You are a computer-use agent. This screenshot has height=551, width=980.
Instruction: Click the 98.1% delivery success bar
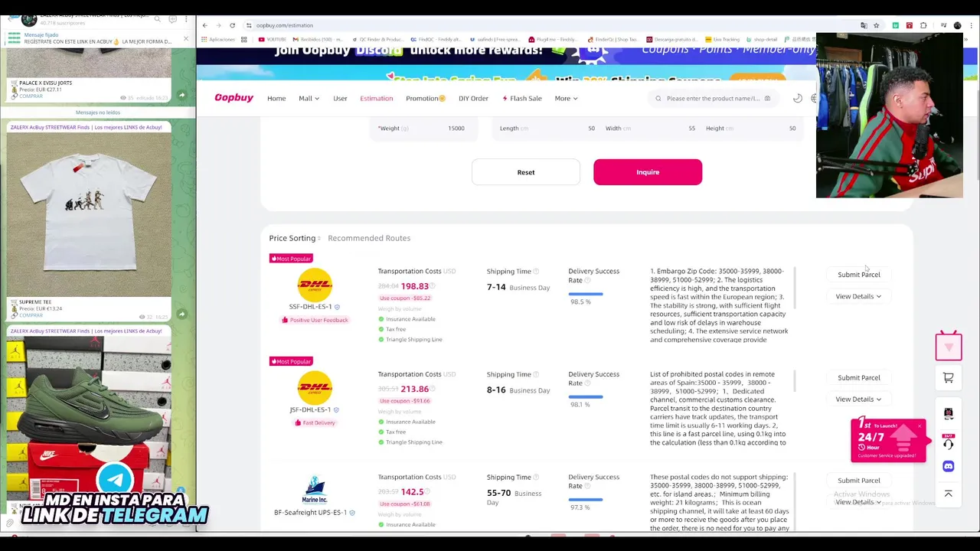pos(586,396)
